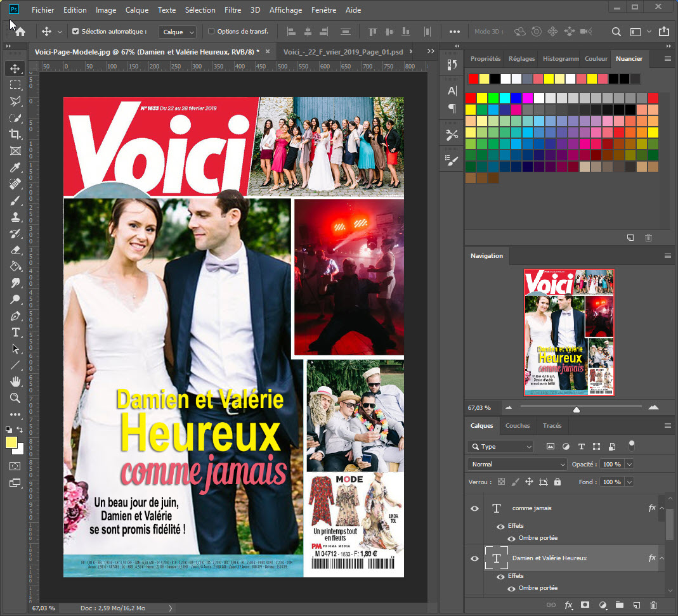This screenshot has width=678, height=616.
Task: Select the Move tool in the toolbar
Action: [x=15, y=68]
